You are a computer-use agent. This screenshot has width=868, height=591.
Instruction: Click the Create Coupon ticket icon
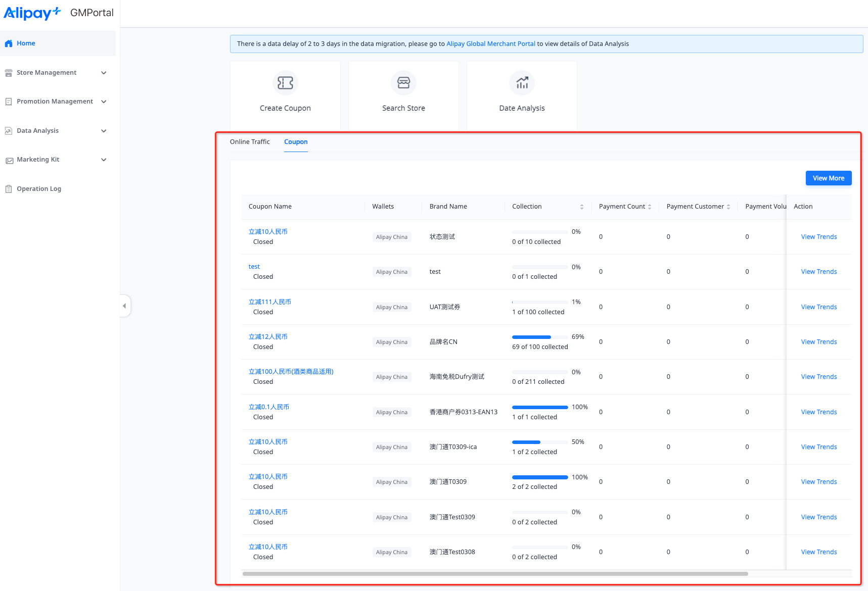[285, 83]
